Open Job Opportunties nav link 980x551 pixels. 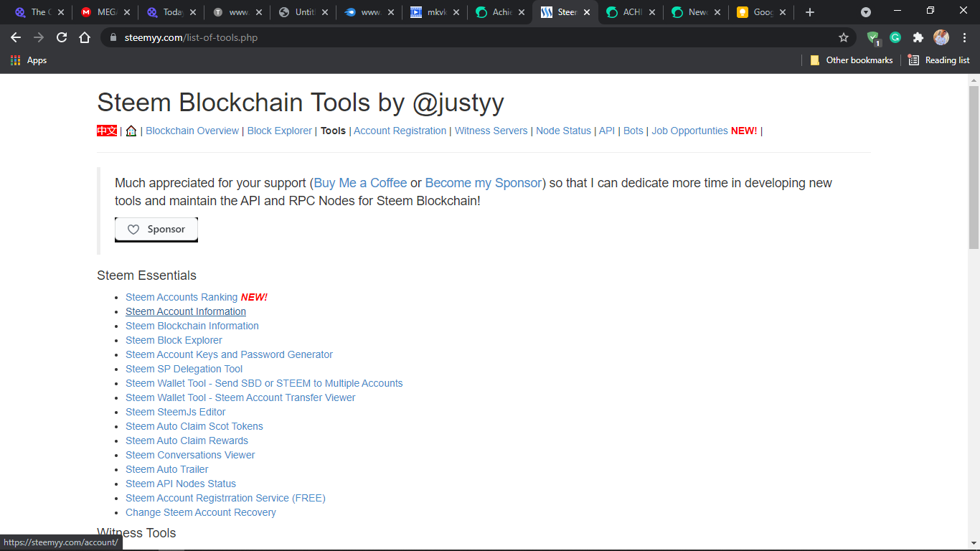689,131
